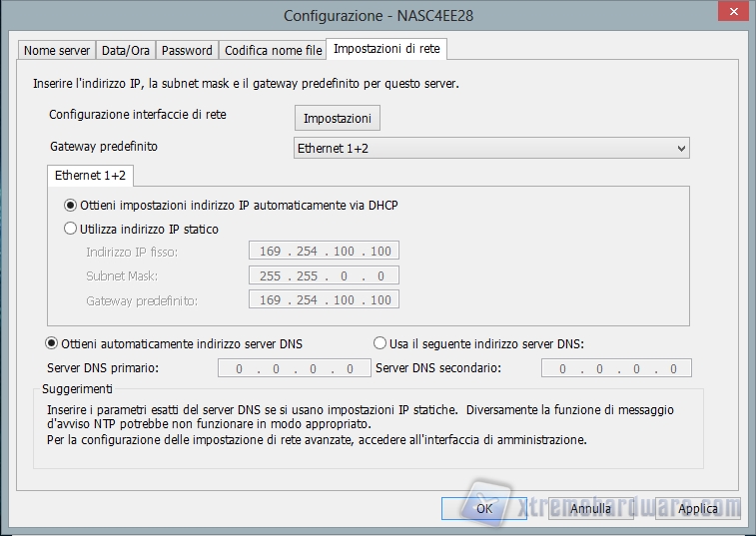This screenshot has height=536, width=756.
Task: Click the Impostazioni di rete tab
Action: tap(386, 49)
